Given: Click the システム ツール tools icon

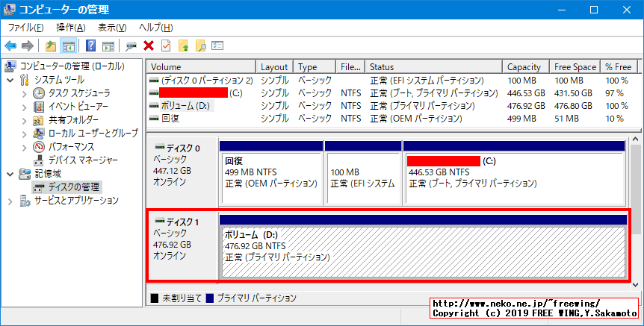Looking at the screenshot, I should (25, 80).
